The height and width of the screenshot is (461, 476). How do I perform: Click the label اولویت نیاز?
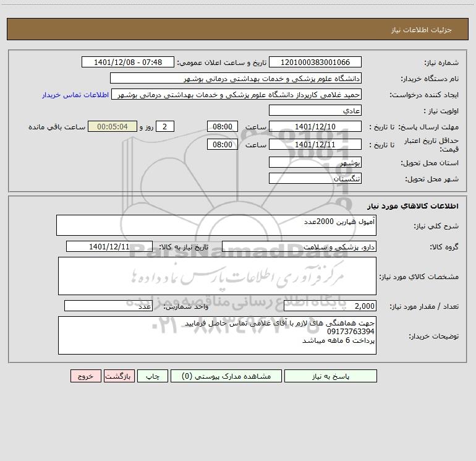[441, 111]
